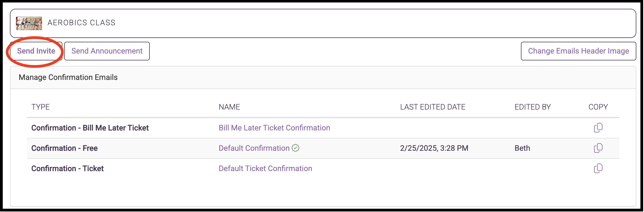Click the Send Invite button
The image size is (644, 212).
pyautogui.click(x=36, y=51)
